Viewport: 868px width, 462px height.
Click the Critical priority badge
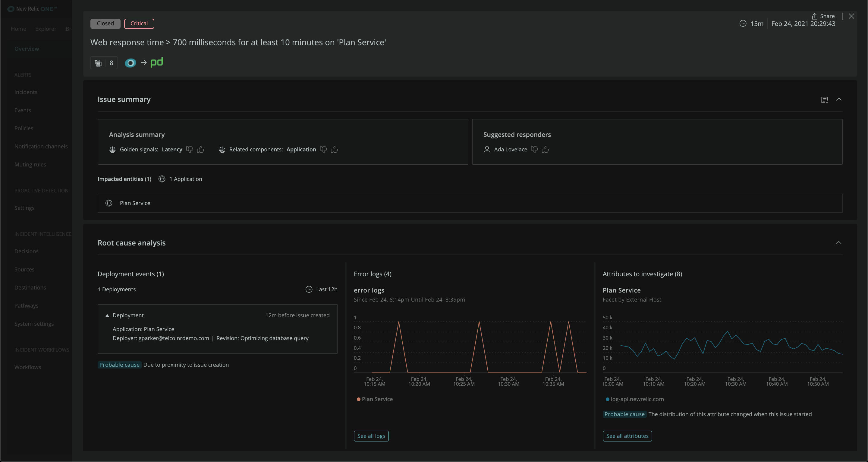[x=139, y=24]
